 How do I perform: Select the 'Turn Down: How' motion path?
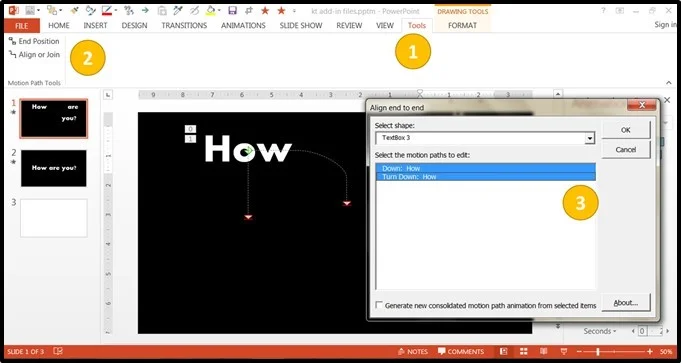(x=486, y=177)
